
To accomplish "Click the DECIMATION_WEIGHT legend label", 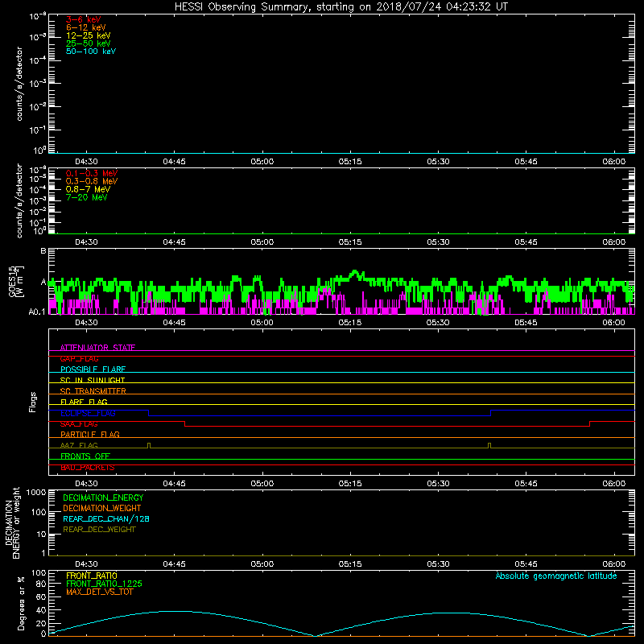I will tap(102, 509).
